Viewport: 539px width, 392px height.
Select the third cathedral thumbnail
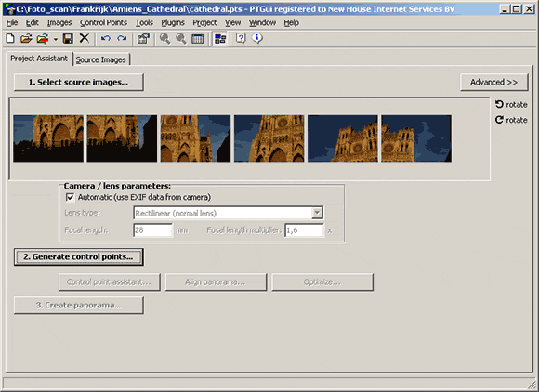point(195,138)
